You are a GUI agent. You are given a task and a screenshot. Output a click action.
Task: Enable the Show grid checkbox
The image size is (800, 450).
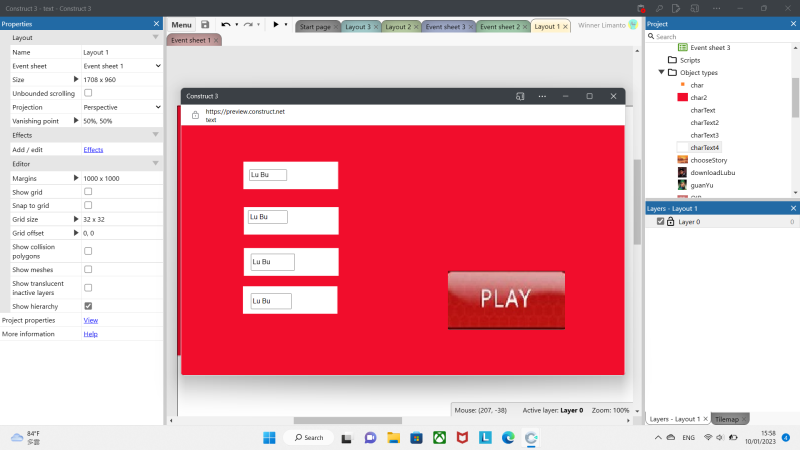(x=88, y=191)
